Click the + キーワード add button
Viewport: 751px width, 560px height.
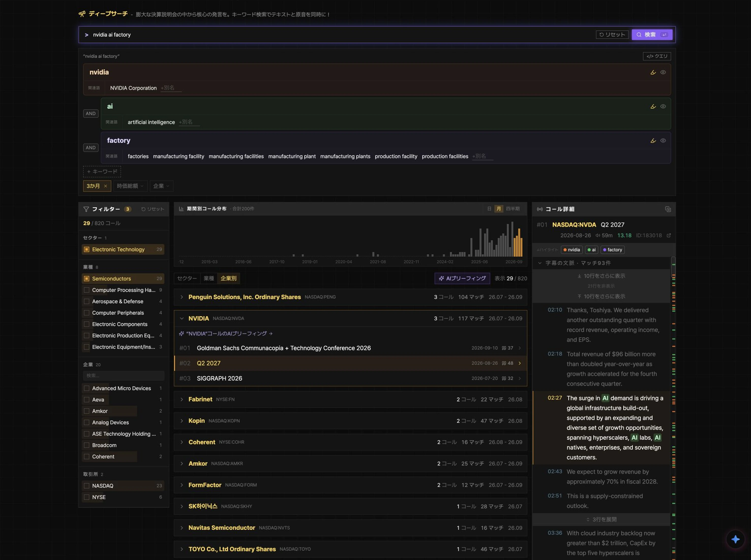(x=102, y=171)
